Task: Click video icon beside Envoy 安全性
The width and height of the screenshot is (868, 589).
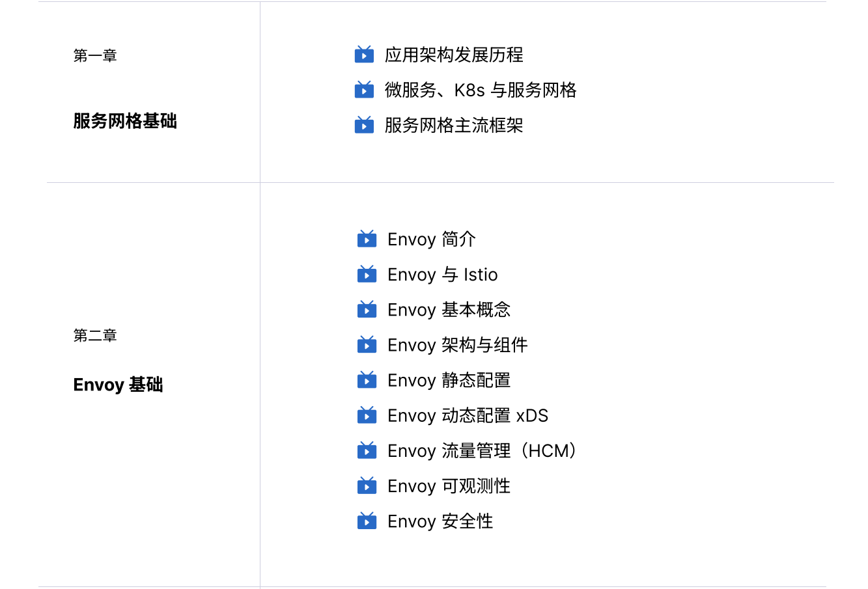Action: click(x=367, y=521)
